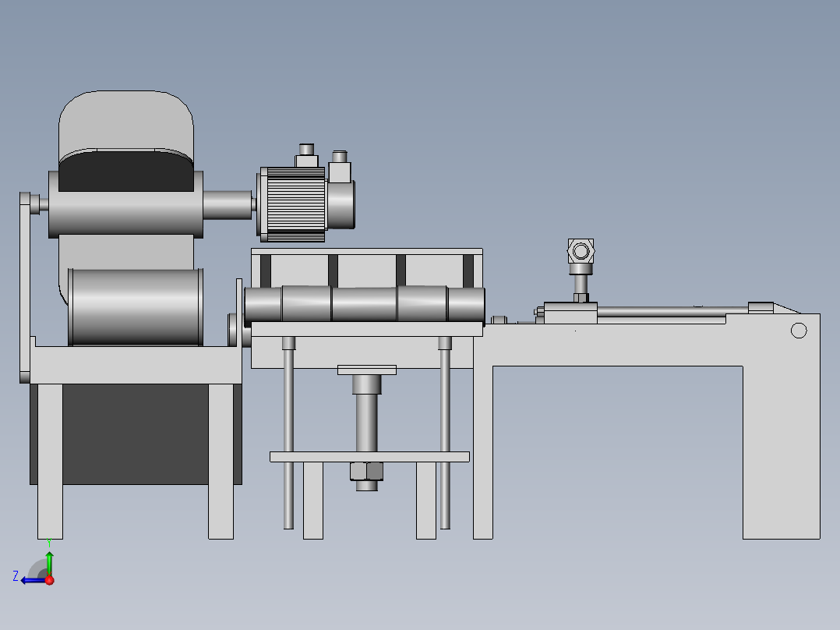Select the wedge block at the rod's right end
The width and height of the screenshot is (840, 630).
pos(773,308)
